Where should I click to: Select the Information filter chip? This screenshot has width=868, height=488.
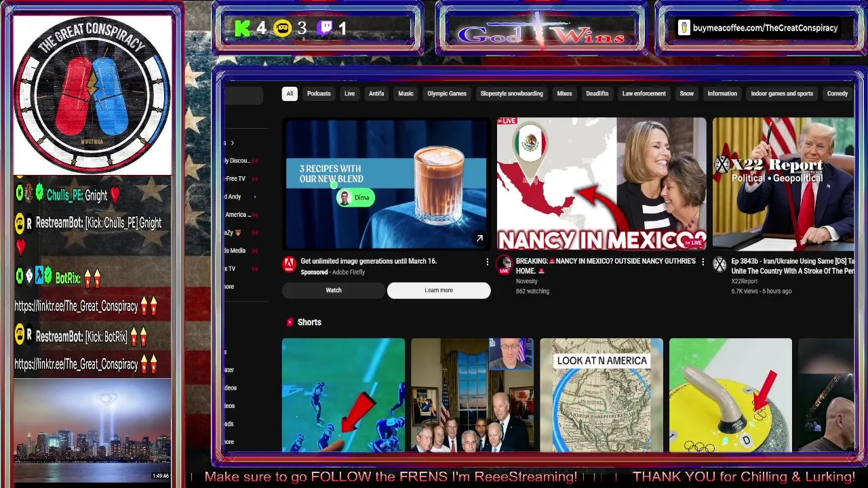722,94
